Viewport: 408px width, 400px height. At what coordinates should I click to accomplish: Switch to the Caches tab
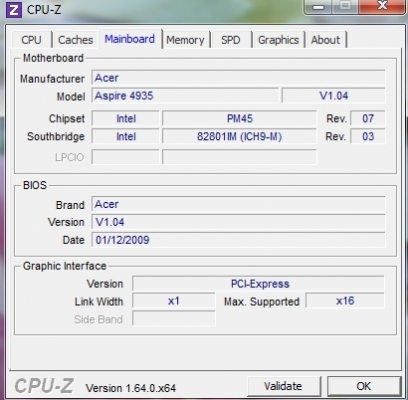coord(76,40)
